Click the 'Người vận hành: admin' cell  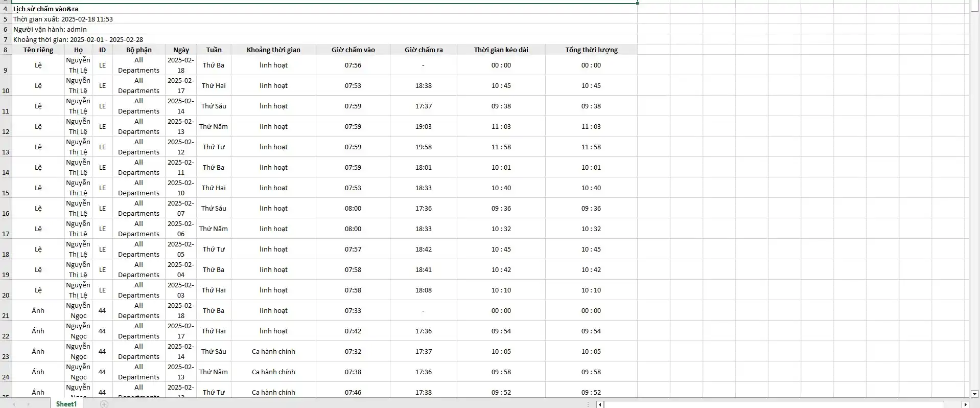50,29
